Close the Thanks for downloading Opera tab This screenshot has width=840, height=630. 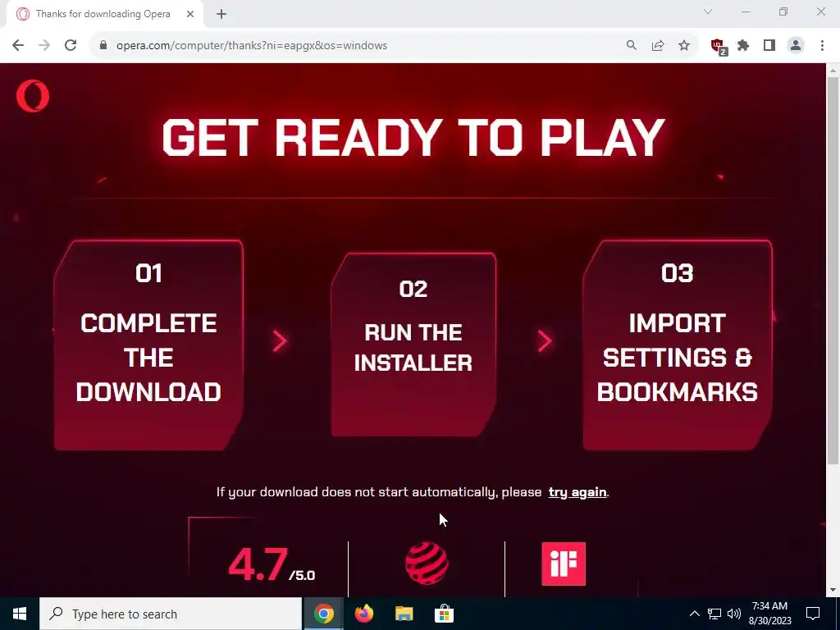[x=190, y=15]
